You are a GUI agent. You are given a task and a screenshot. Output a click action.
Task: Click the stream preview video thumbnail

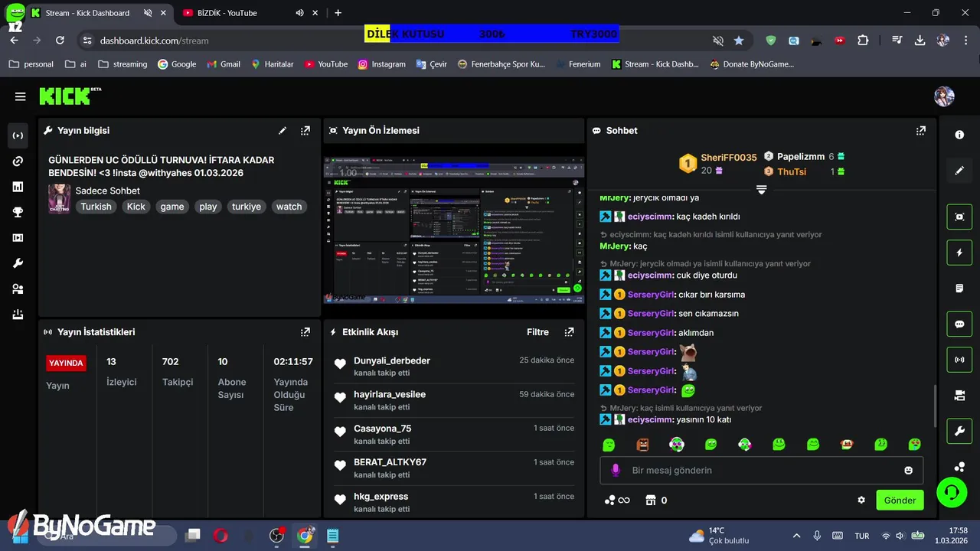click(x=455, y=229)
